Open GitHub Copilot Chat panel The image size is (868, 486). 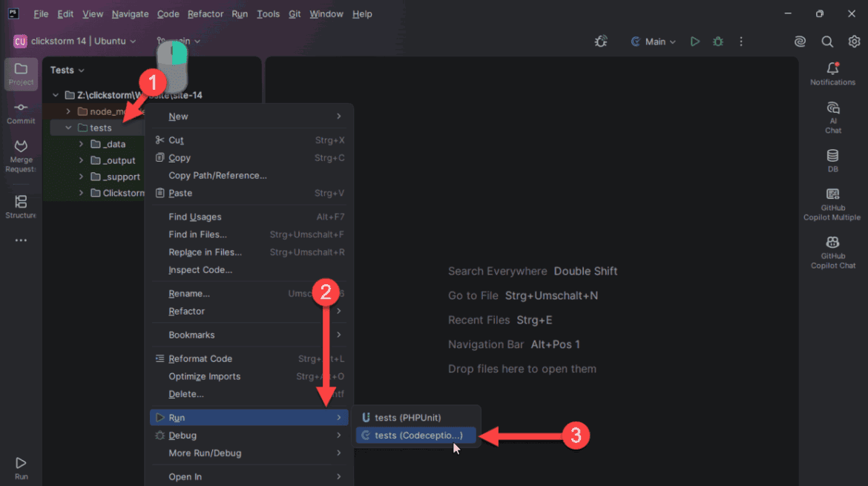click(832, 252)
